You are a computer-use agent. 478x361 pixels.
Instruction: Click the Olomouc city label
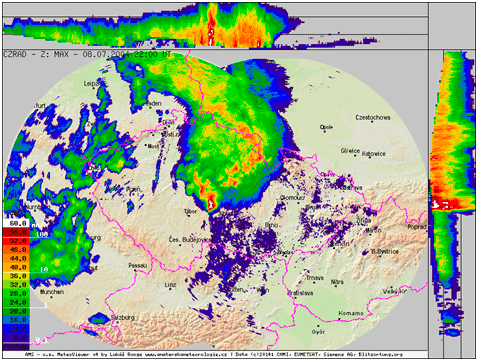click(292, 198)
